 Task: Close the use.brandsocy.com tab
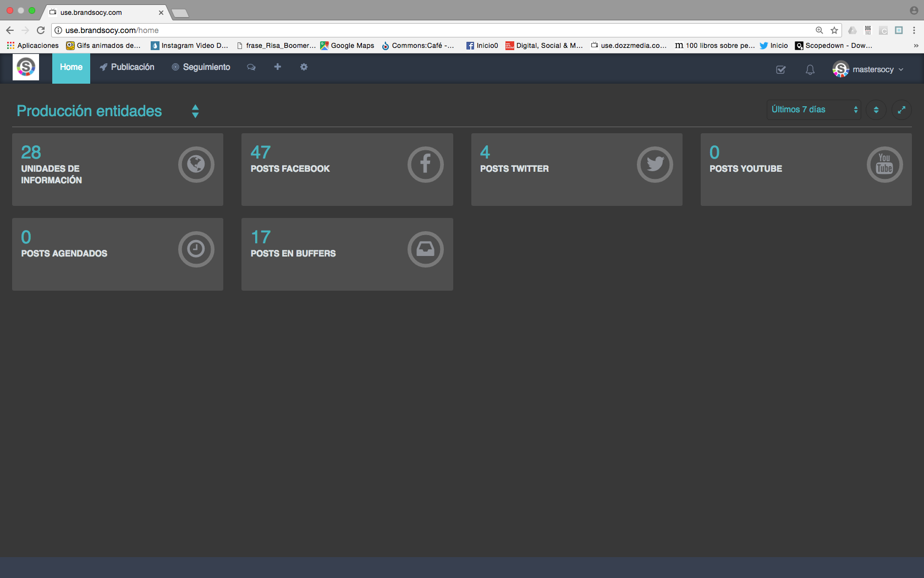161,12
